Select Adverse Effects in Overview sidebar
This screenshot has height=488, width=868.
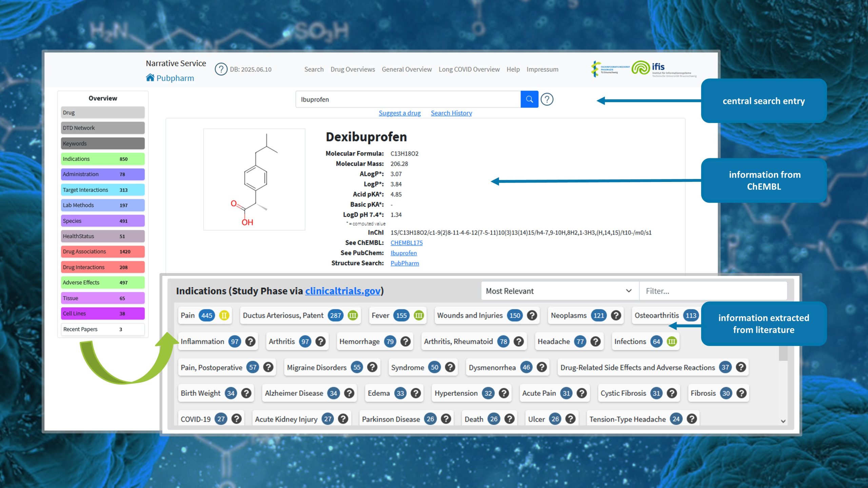[x=102, y=283]
